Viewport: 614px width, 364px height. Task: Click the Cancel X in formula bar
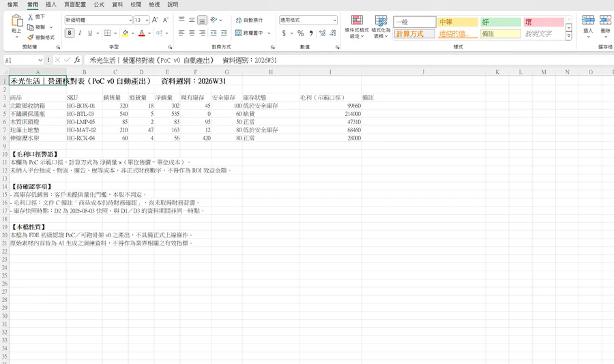click(57, 60)
